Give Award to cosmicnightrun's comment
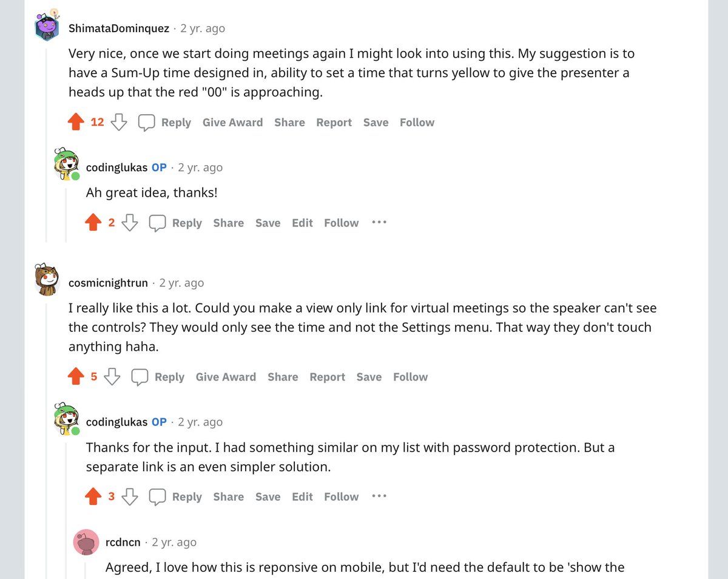 coord(226,377)
